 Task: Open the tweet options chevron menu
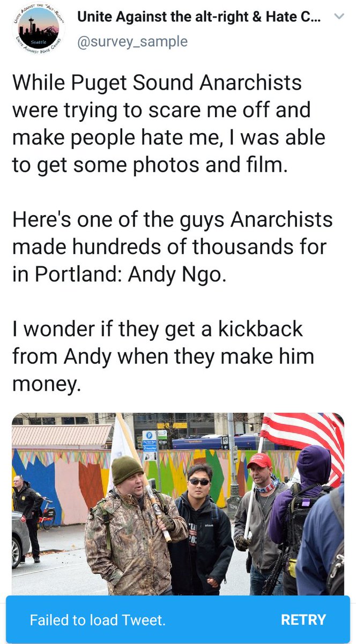click(x=339, y=17)
